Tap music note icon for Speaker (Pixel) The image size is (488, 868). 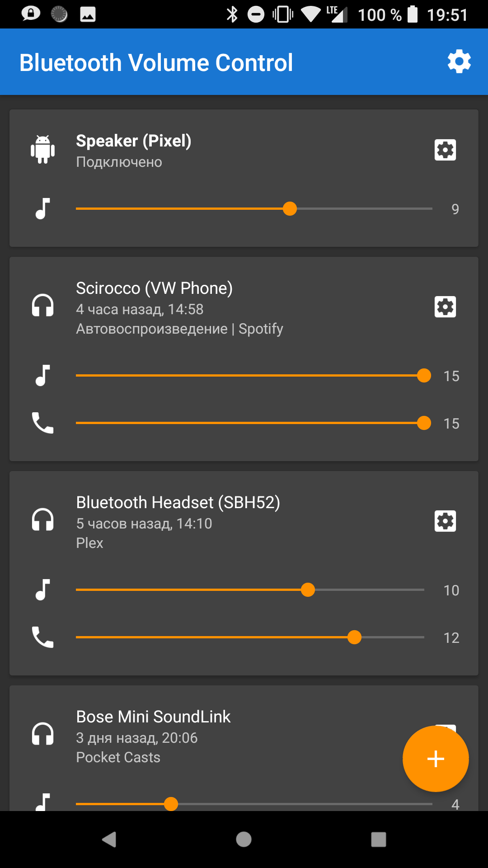tap(43, 208)
